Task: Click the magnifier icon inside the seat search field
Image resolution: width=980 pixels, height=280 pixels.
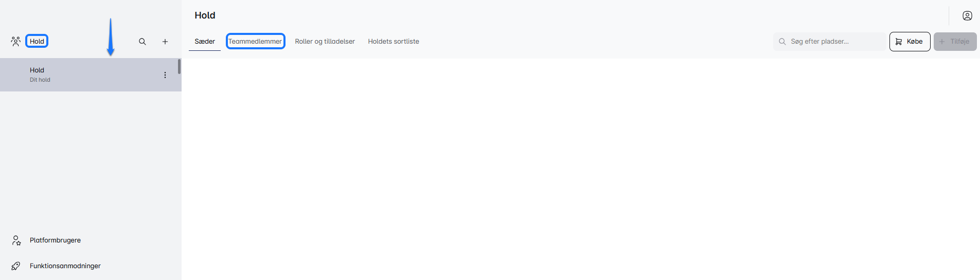Action: point(782,42)
